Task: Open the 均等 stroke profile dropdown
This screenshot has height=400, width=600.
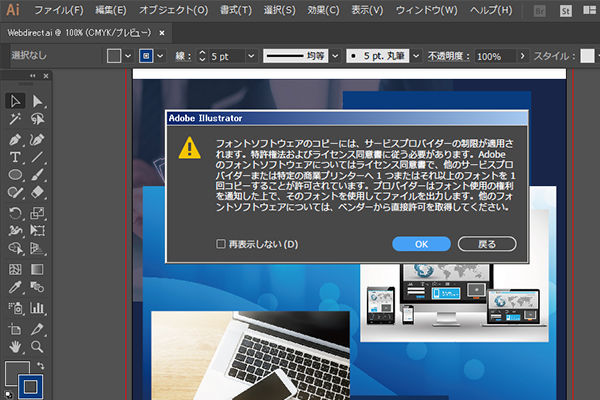Action: click(x=335, y=56)
